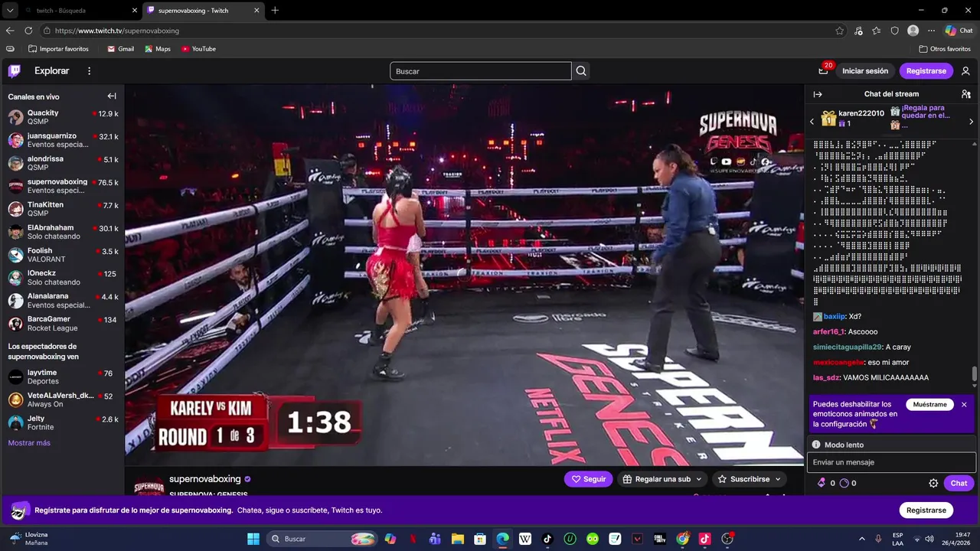Click the address bar URL
This screenshot has width=980, height=551.
[116, 31]
